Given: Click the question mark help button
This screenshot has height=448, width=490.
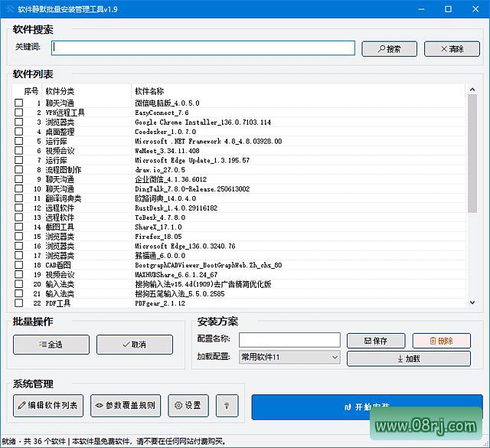Looking at the screenshot, I should (x=227, y=406).
